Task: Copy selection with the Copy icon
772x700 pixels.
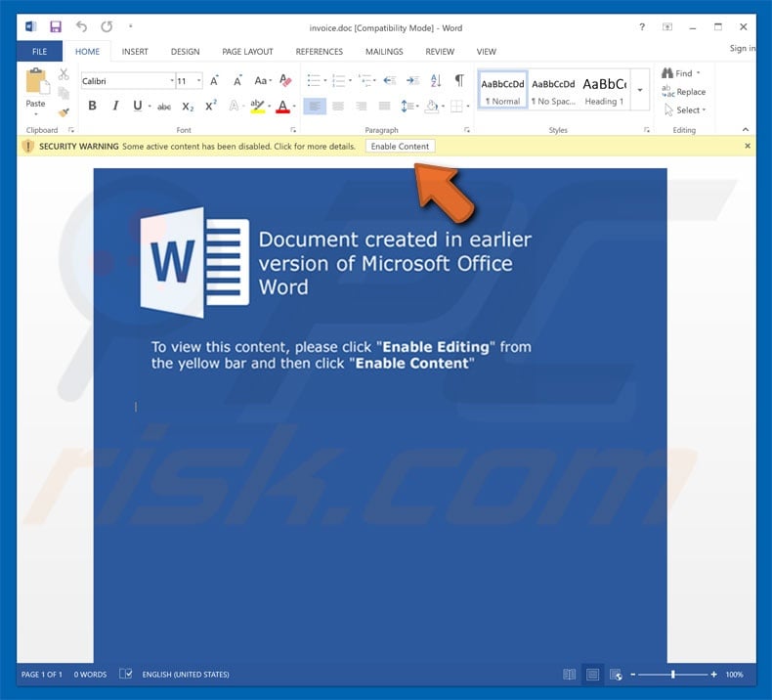Action: click(x=64, y=93)
